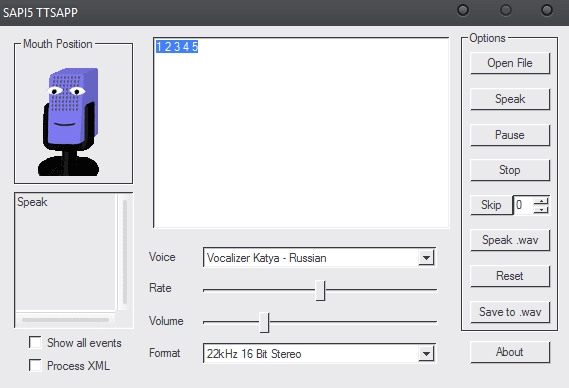Click the Speak .wav button
Image resolution: width=569 pixels, height=388 pixels.
pos(510,240)
